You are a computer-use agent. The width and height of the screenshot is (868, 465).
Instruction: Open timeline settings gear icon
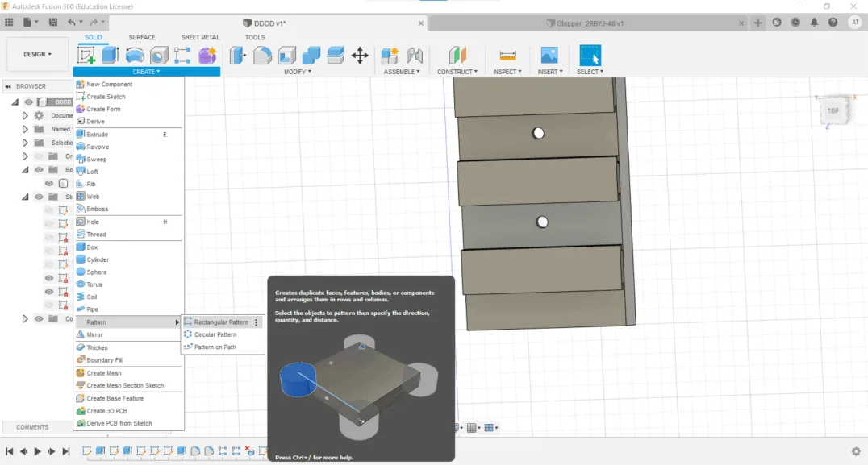click(856, 451)
